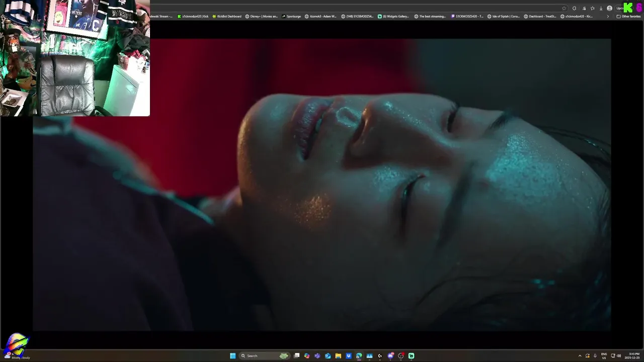Show hidden system tray icons
644x362 pixels.
tap(580, 356)
